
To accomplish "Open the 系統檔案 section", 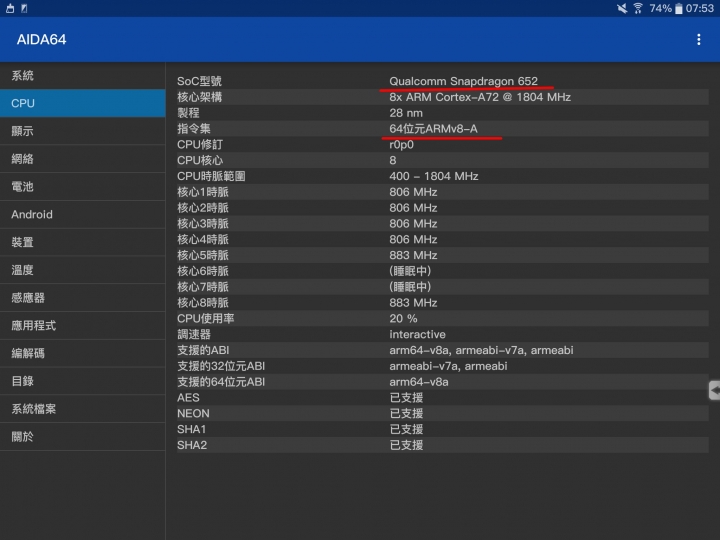I will click(x=83, y=409).
